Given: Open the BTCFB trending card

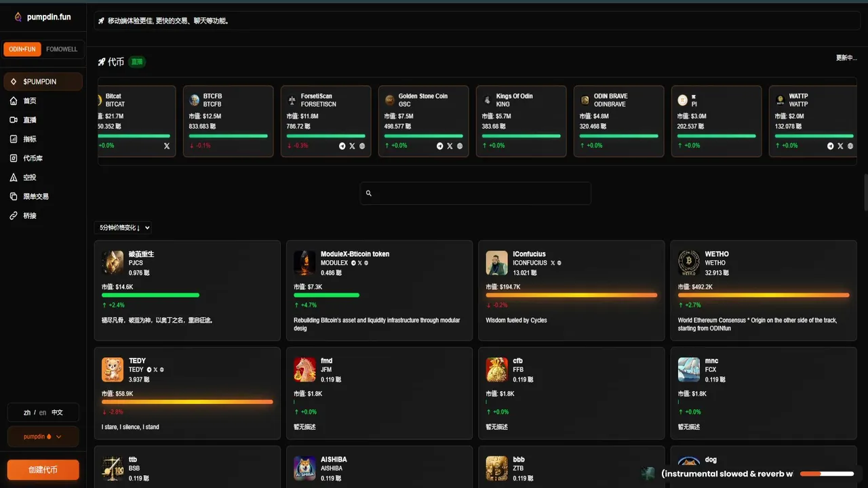Looking at the screenshot, I should click(229, 121).
